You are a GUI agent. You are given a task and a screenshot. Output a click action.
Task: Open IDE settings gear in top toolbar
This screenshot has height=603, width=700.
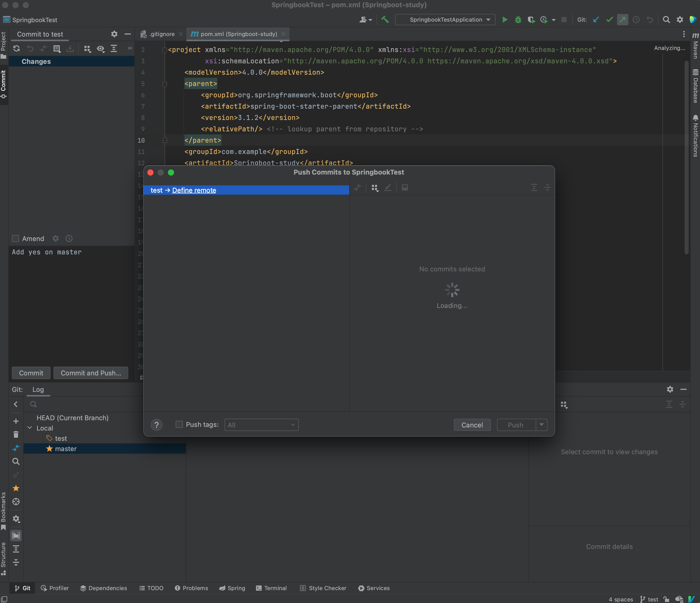tap(680, 20)
